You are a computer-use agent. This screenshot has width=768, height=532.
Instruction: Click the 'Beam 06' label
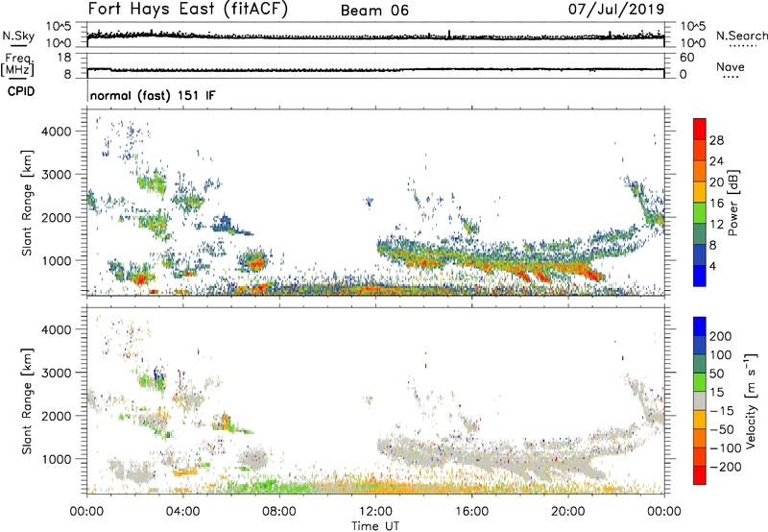[374, 11]
